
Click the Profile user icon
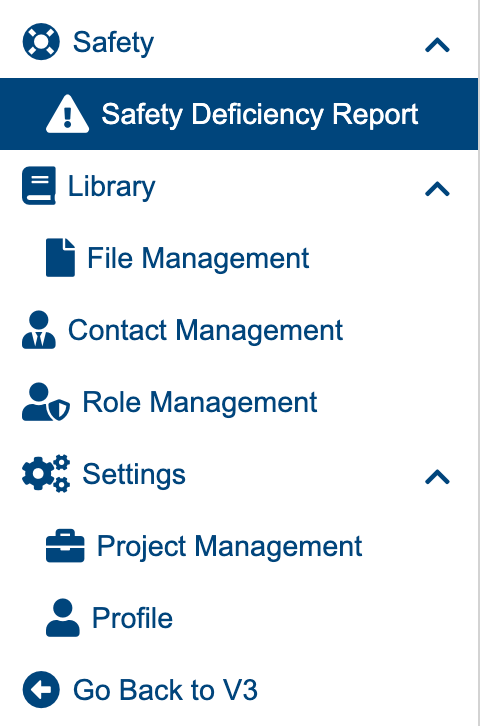pos(63,618)
